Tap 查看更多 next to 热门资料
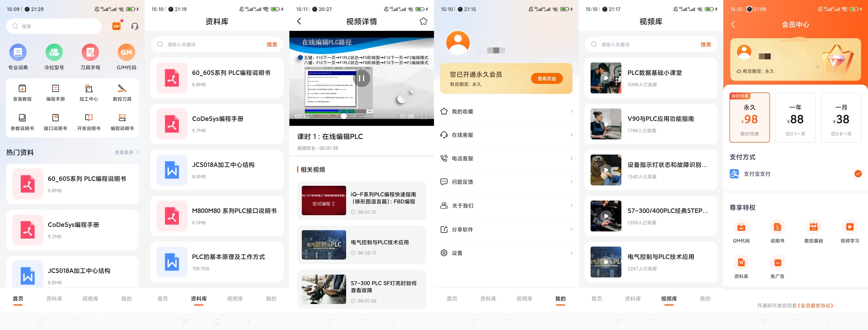The height and width of the screenshot is (330, 868). pyautogui.click(x=127, y=152)
